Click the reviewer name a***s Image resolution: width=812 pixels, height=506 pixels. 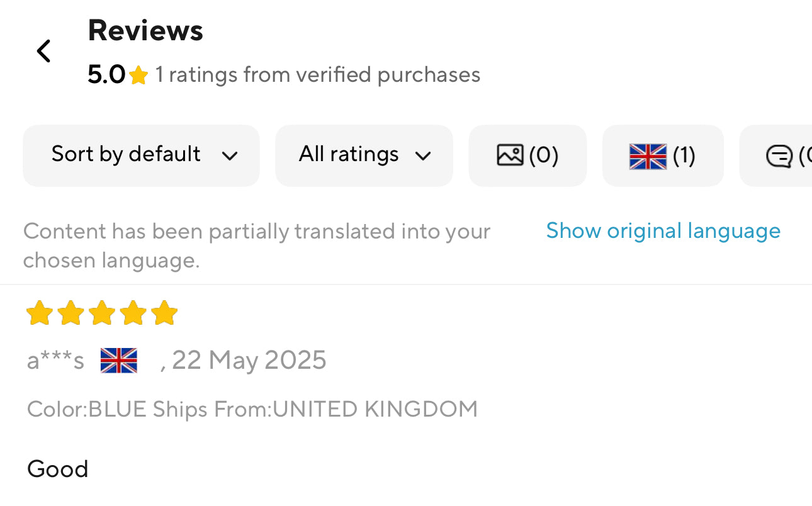(x=55, y=361)
